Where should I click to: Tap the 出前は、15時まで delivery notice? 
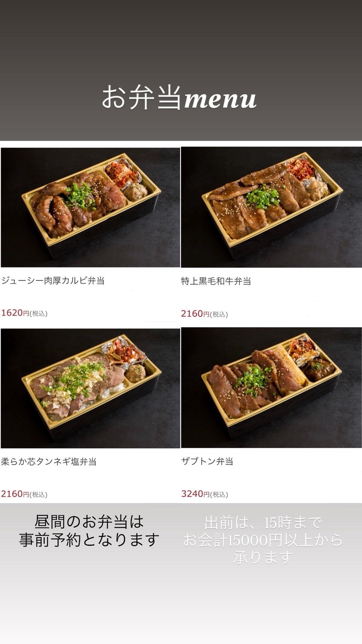(263, 523)
